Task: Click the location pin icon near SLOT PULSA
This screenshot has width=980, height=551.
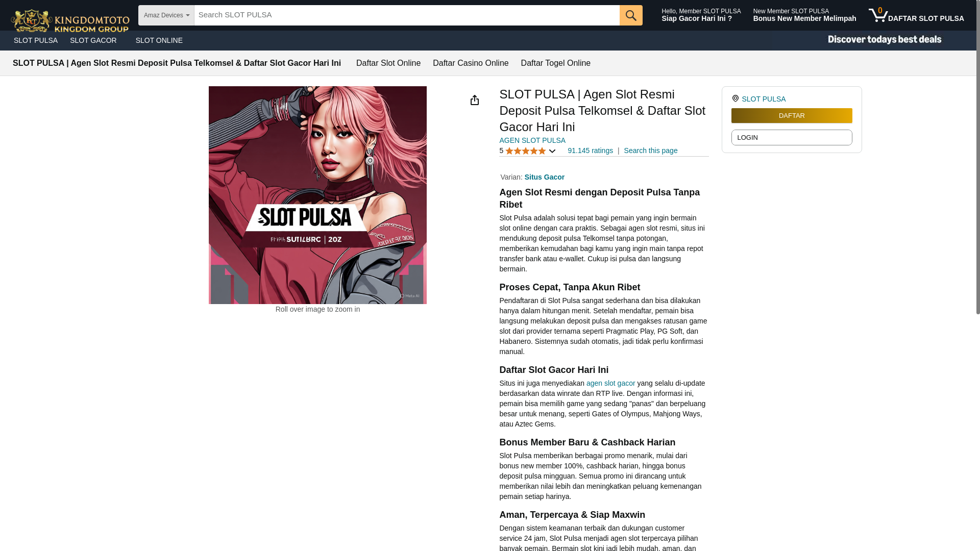Action: (x=736, y=98)
